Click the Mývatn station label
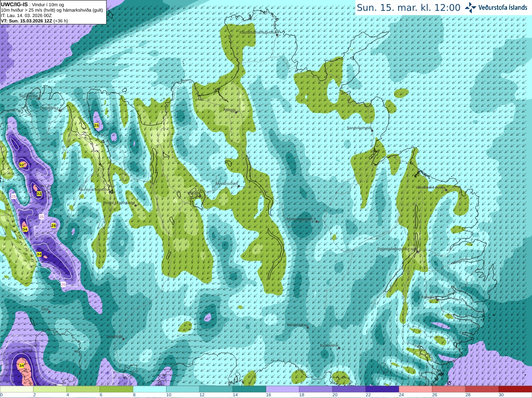This screenshot has width=532, height=398. click(x=193, y=193)
